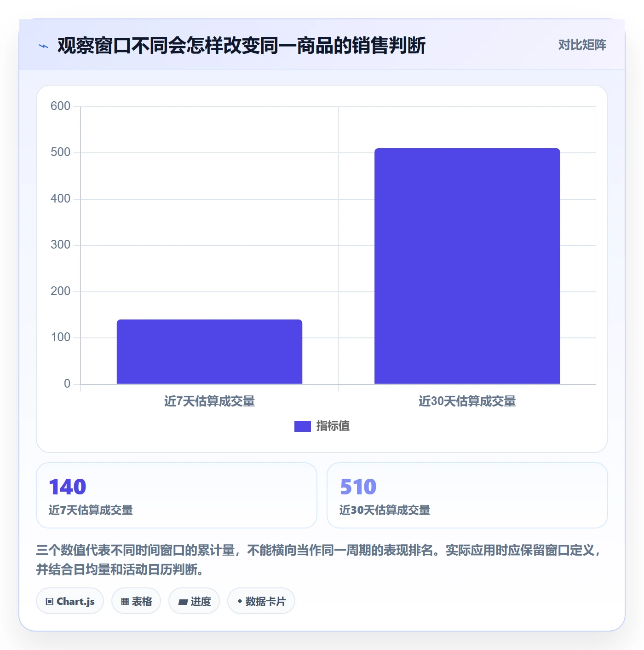The width and height of the screenshot is (644, 650).
Task: Click the 表格 tag chip
Action: (x=136, y=601)
